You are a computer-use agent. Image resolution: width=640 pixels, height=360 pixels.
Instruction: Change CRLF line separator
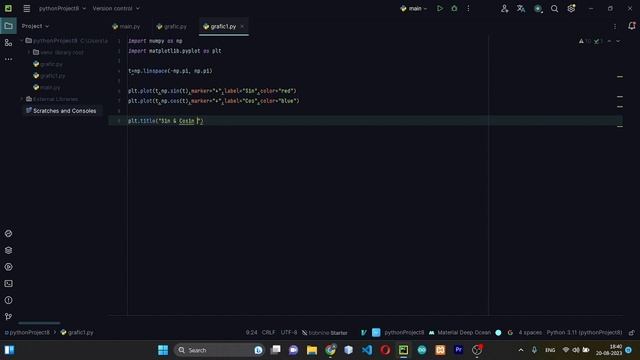(268, 333)
